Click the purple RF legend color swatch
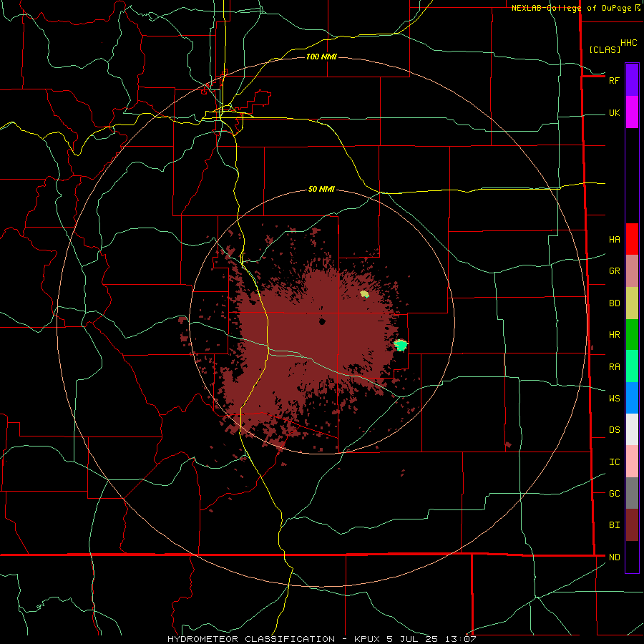 (632, 79)
